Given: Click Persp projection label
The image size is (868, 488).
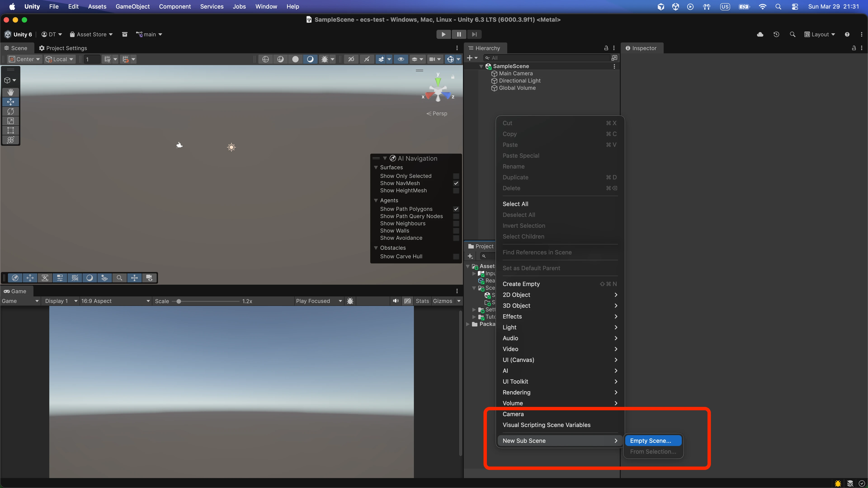Looking at the screenshot, I should (x=437, y=113).
